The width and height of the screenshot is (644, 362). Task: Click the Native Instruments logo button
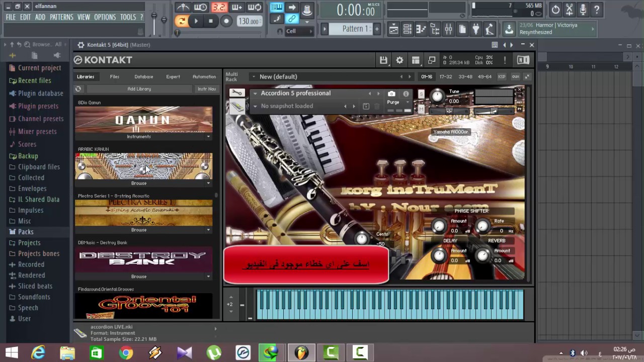click(523, 60)
